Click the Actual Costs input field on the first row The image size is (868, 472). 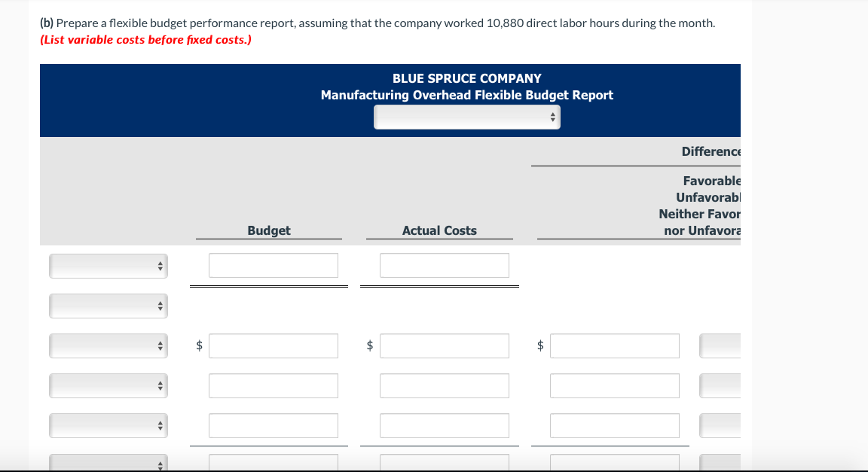pyautogui.click(x=445, y=265)
